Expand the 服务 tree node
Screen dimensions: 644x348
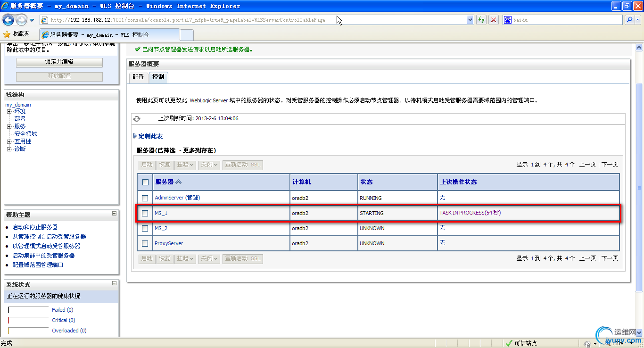9,126
